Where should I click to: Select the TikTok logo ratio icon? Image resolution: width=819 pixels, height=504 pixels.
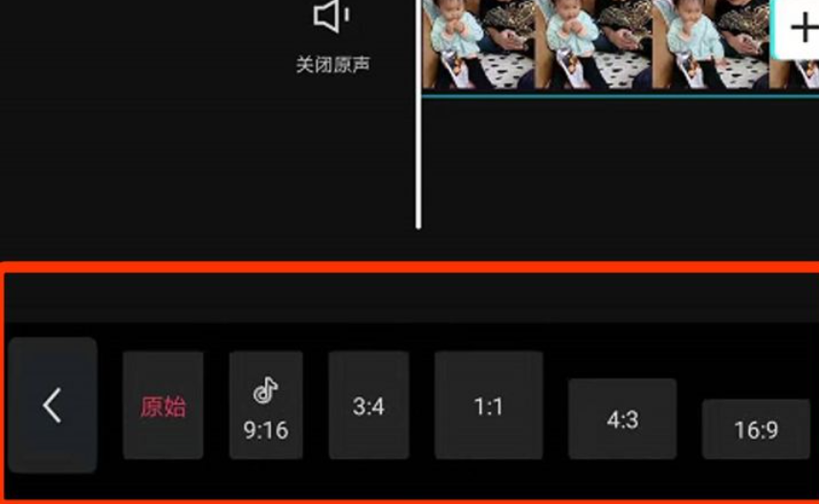pyautogui.click(x=265, y=389)
